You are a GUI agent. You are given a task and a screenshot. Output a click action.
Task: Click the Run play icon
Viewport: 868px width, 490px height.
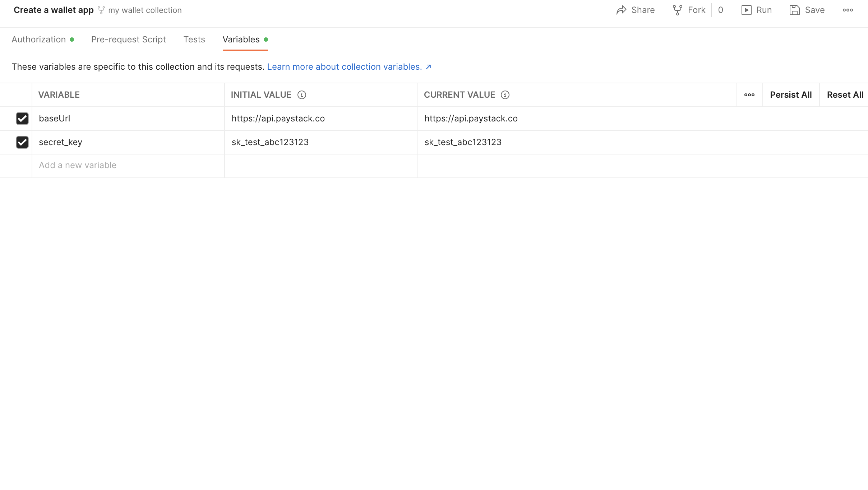[x=746, y=10]
